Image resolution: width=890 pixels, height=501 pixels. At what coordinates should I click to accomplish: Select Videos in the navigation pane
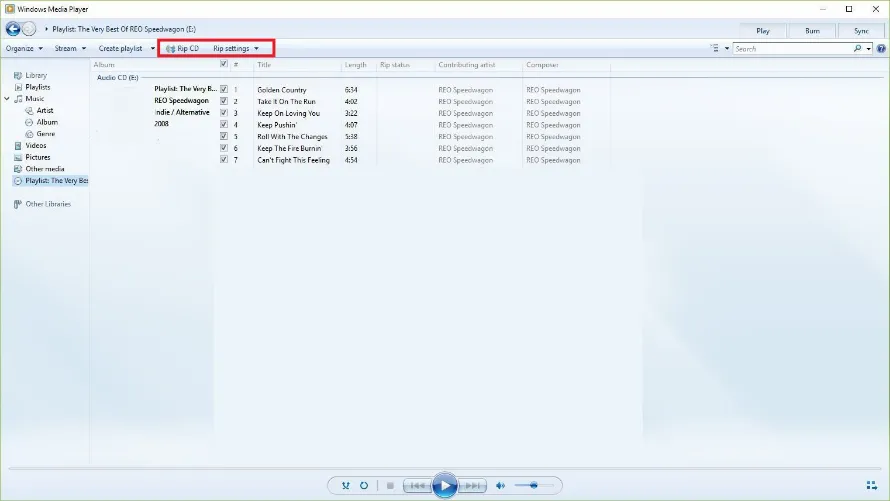coord(36,146)
